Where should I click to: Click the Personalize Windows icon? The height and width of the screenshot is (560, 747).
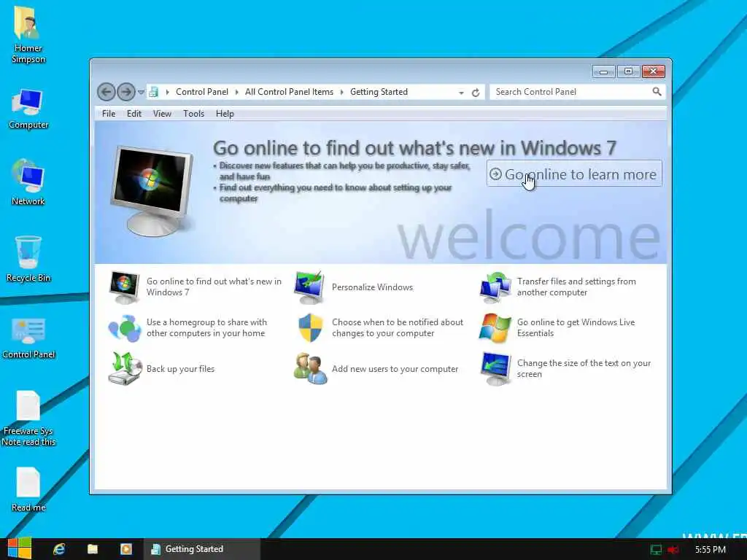(x=309, y=287)
